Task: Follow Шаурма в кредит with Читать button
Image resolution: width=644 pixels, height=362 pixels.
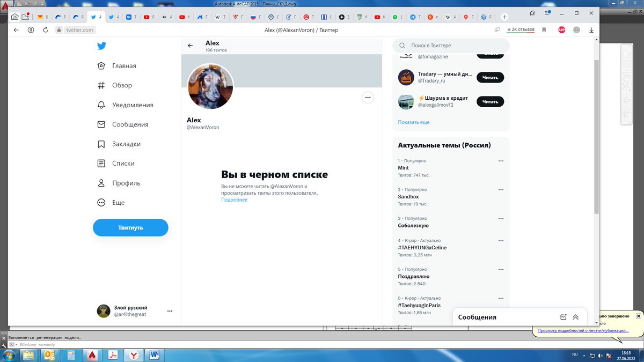Action: pyautogui.click(x=490, y=101)
